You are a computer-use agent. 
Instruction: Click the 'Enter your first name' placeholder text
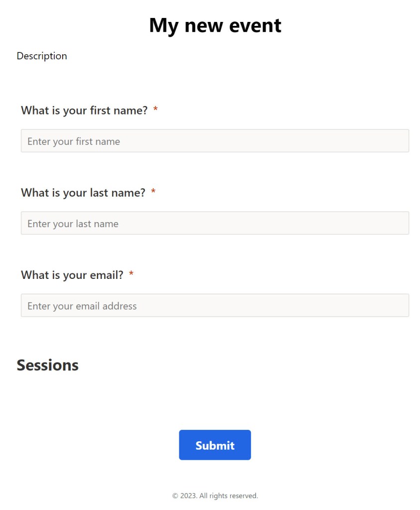point(74,141)
